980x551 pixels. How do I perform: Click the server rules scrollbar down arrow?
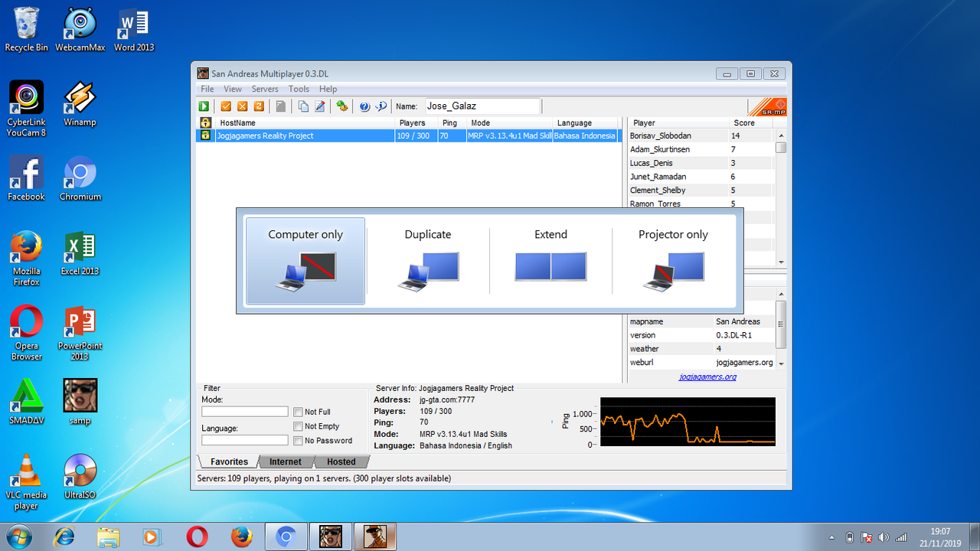coord(780,363)
